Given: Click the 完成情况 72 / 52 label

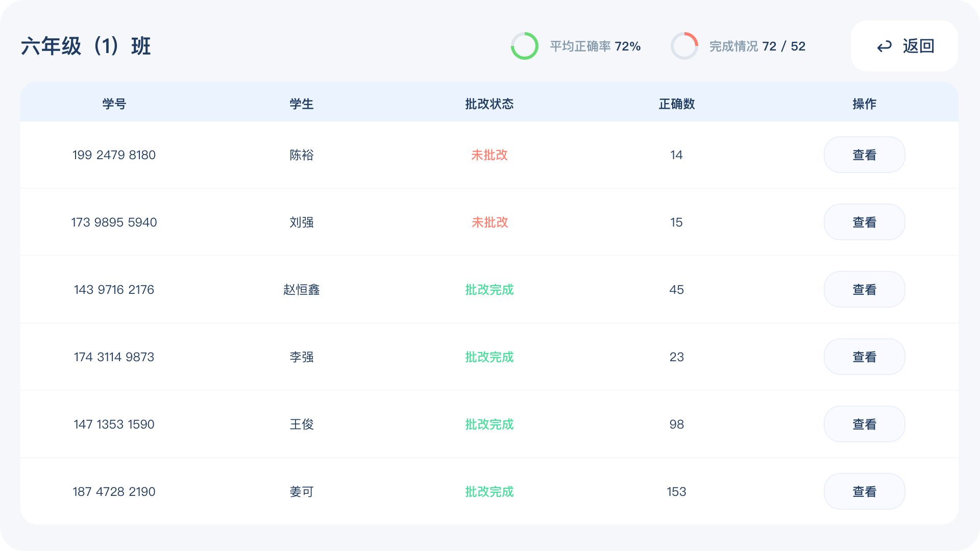Looking at the screenshot, I should [757, 46].
